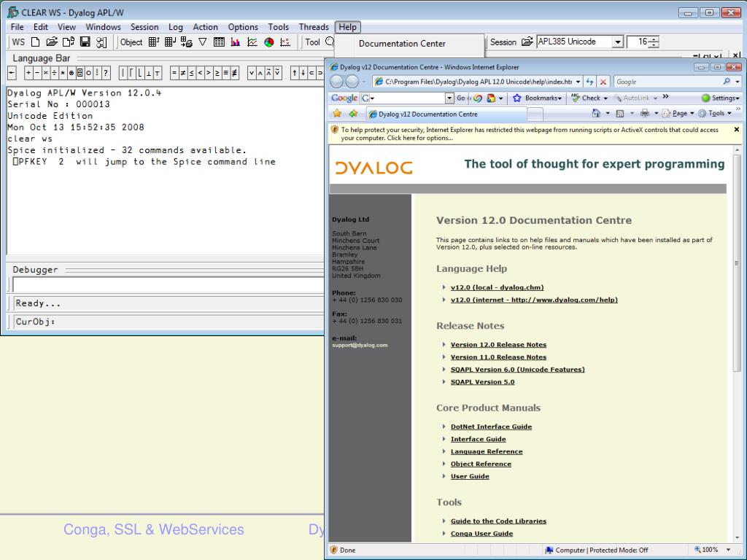Image resolution: width=747 pixels, height=560 pixels.
Task: Insert the less-than-or-equal glyph from Language Bar
Action: click(191, 73)
